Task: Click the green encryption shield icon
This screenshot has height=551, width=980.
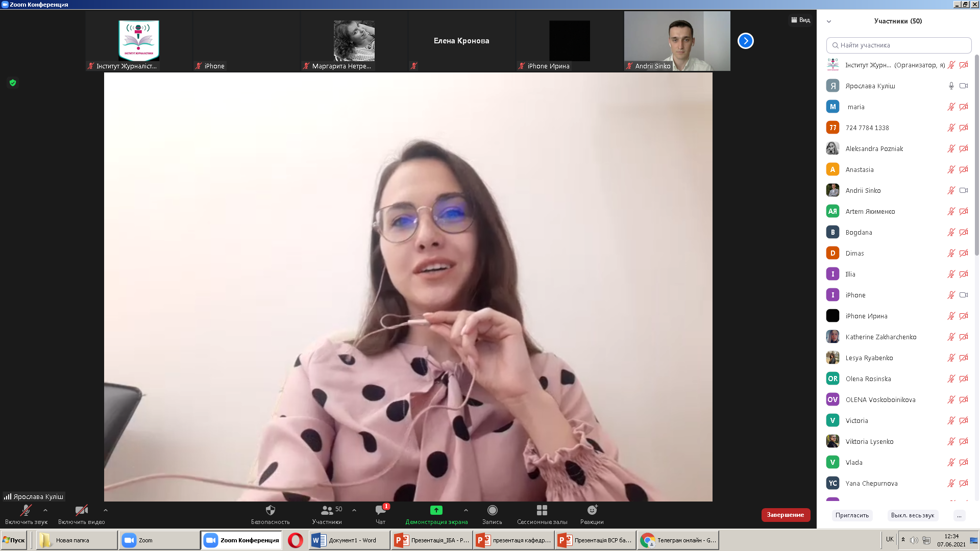Action: (x=13, y=83)
